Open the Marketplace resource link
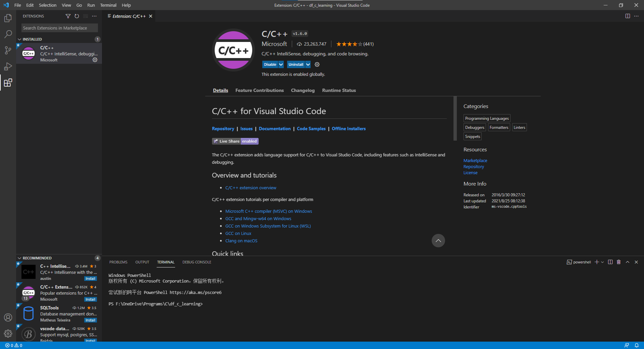This screenshot has width=644, height=349. click(475, 160)
